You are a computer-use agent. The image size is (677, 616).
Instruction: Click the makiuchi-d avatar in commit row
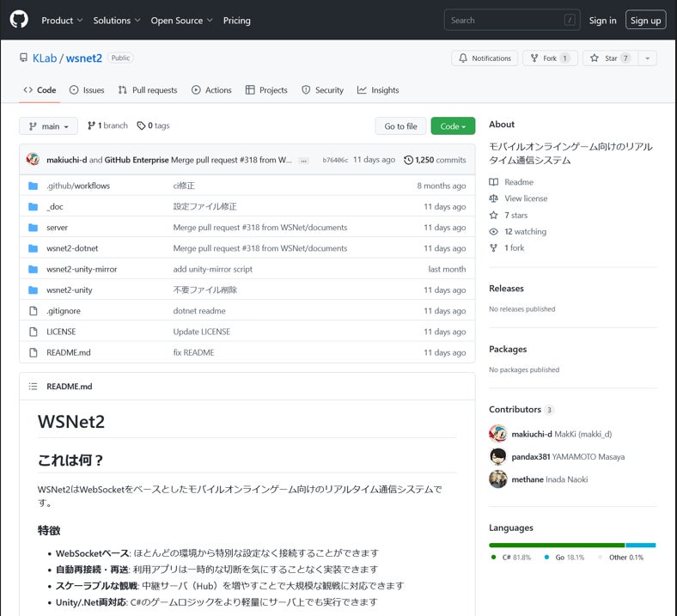coord(33,159)
